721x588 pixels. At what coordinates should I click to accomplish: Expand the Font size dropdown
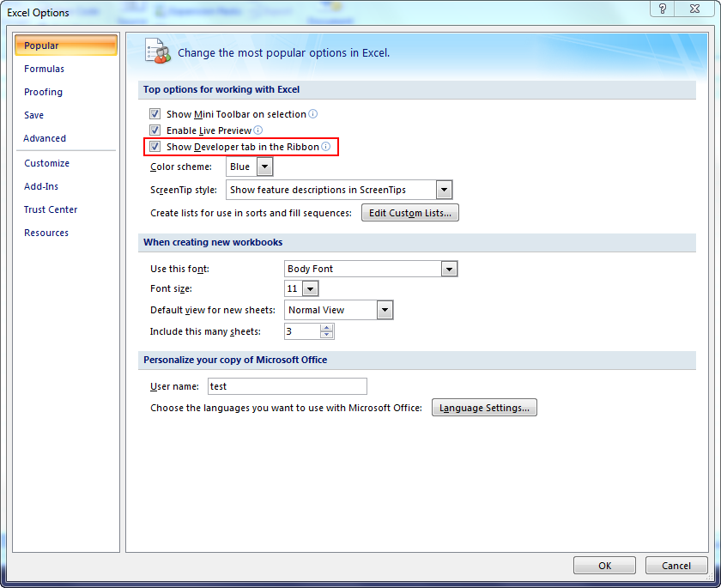pyautogui.click(x=311, y=288)
